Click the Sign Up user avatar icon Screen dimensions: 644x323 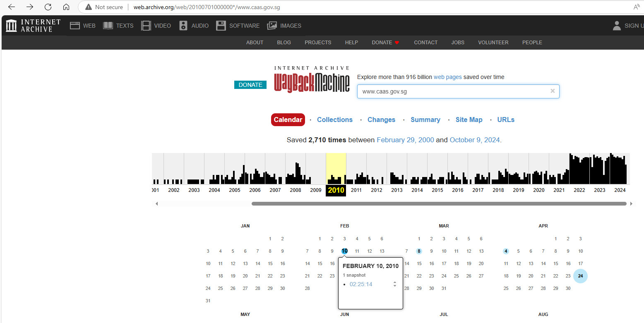point(617,26)
